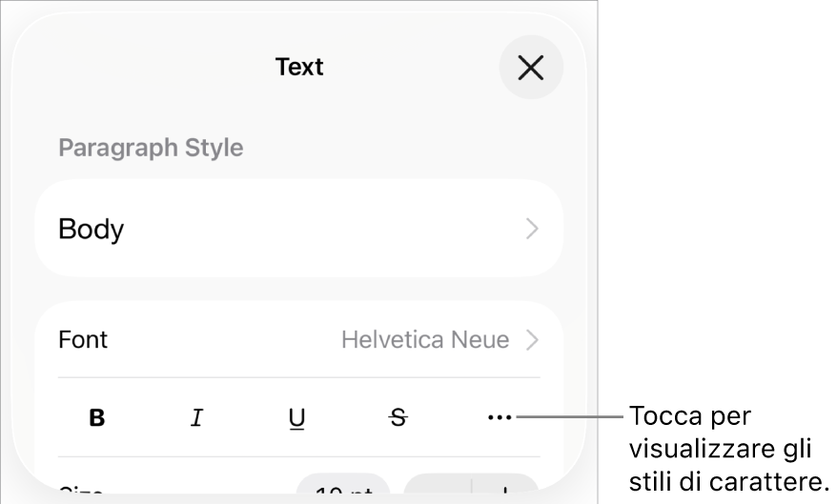Close the Text panel with the X
Image resolution: width=837 pixels, height=504 pixels.
pyautogui.click(x=531, y=68)
